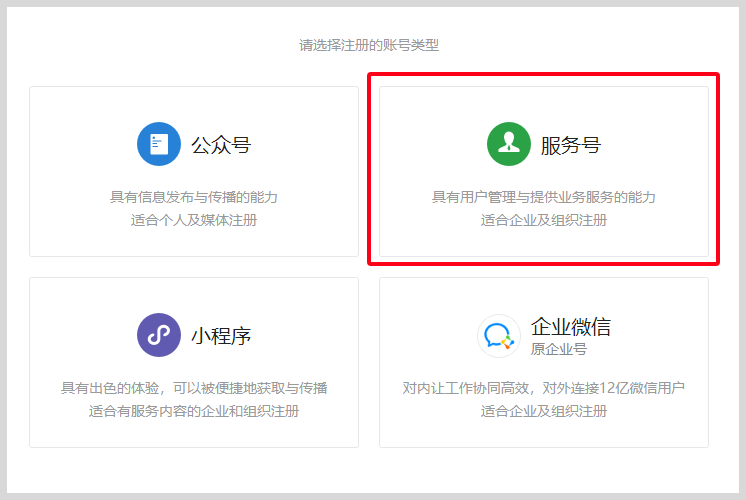Click 适合企业及组织注册 under 企业微信
Image resolution: width=746 pixels, height=500 pixels.
[544, 411]
